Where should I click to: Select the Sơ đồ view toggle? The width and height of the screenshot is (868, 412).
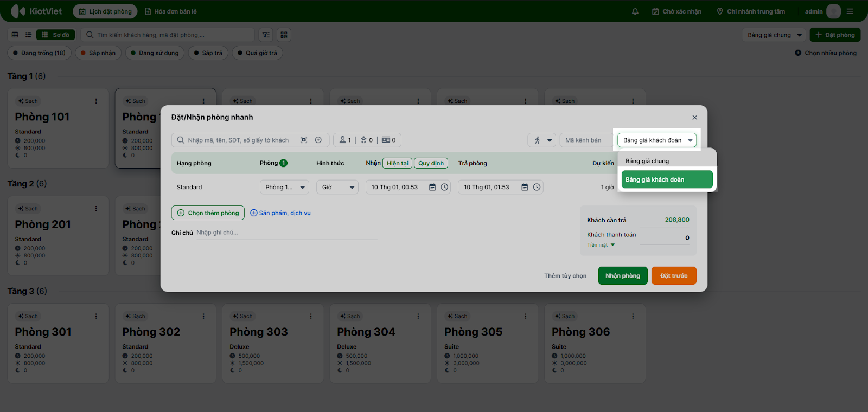tap(56, 35)
